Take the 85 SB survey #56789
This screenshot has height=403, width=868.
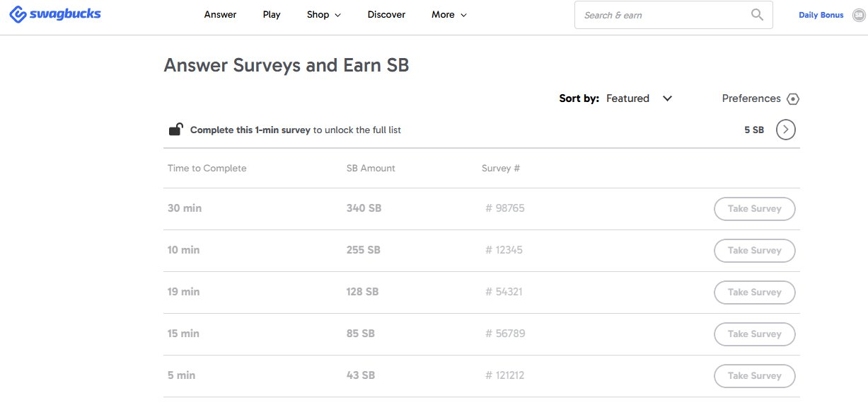755,334
